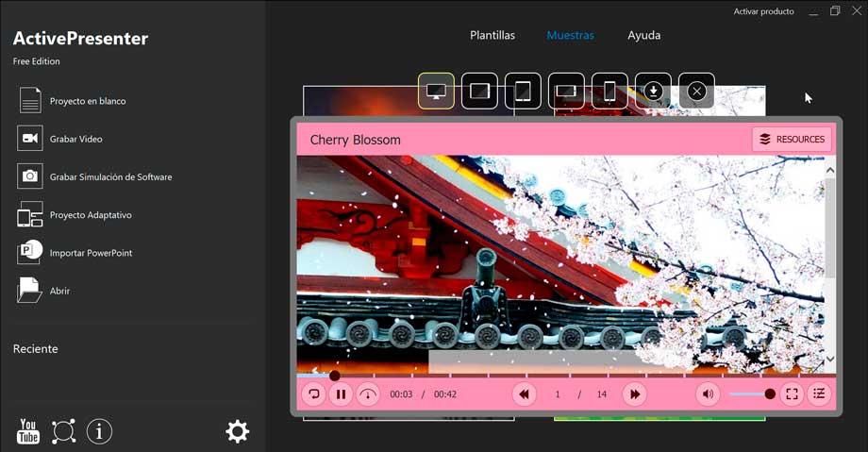Click the slide number 1 field
This screenshot has height=452, width=868.
pyautogui.click(x=558, y=394)
